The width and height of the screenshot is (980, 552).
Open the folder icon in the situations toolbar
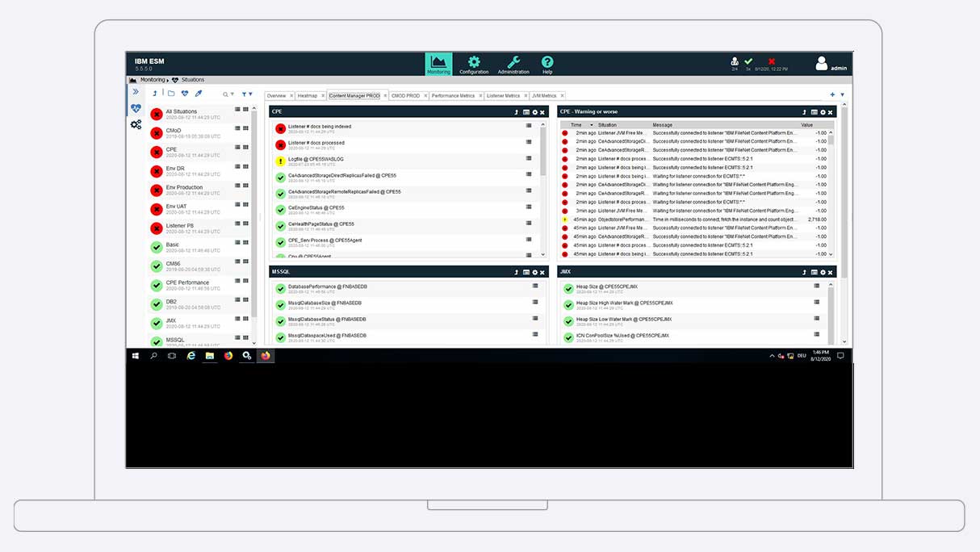171,93
